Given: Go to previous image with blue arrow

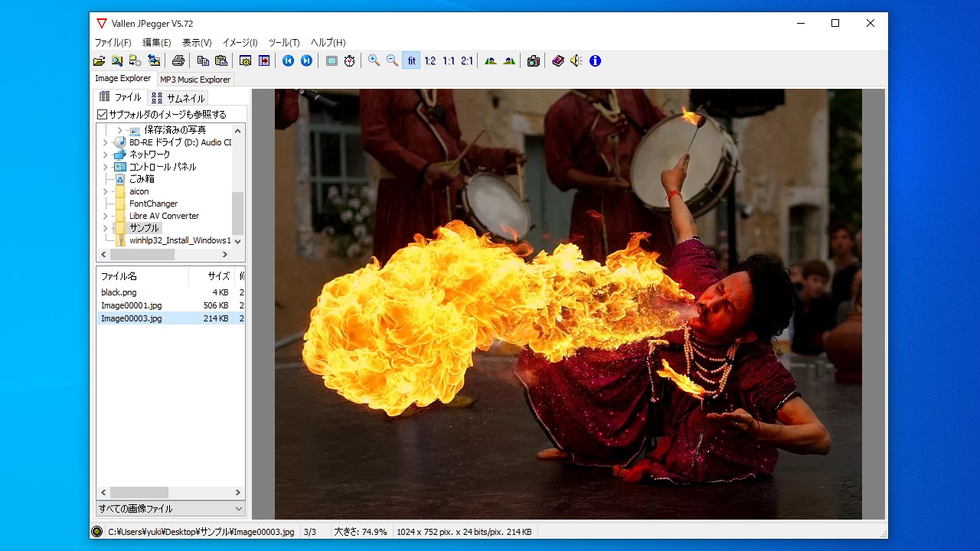Looking at the screenshot, I should click(288, 60).
